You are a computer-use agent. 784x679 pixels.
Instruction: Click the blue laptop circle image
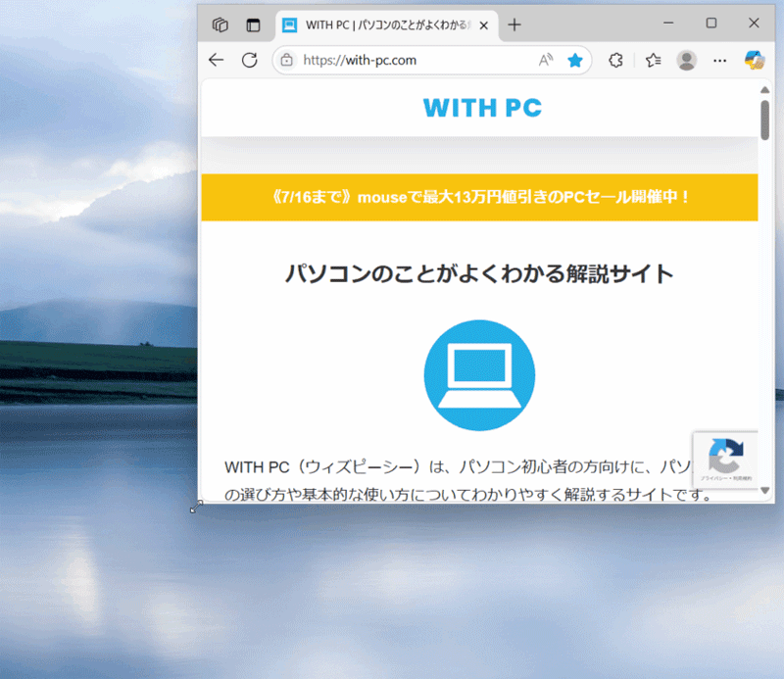coord(479,375)
